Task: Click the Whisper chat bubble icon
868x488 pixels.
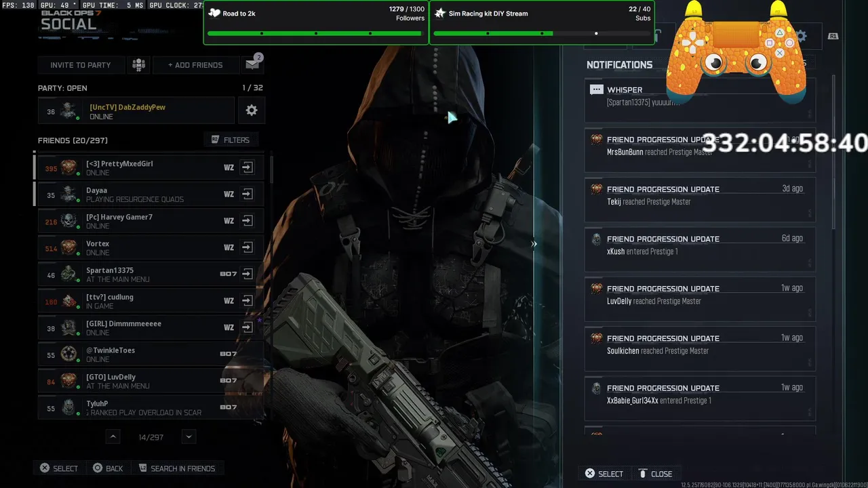Action: point(596,89)
